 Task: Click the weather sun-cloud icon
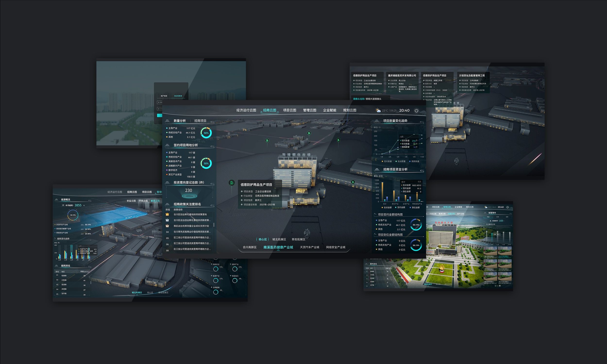(x=378, y=110)
